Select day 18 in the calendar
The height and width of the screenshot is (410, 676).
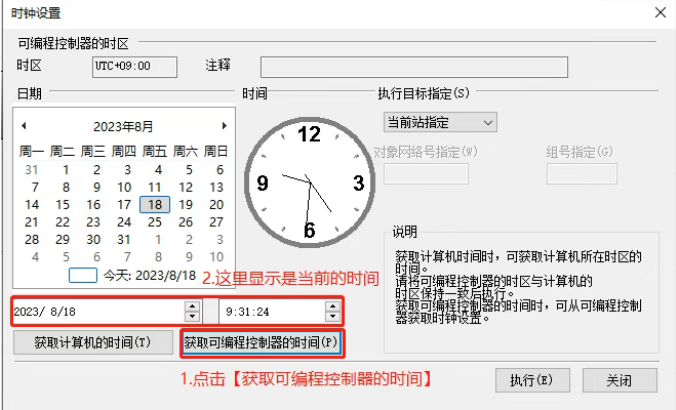click(154, 204)
